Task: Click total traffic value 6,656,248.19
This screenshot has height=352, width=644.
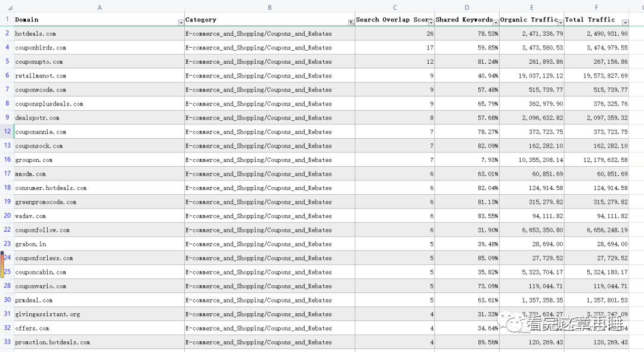Action: coord(596,230)
